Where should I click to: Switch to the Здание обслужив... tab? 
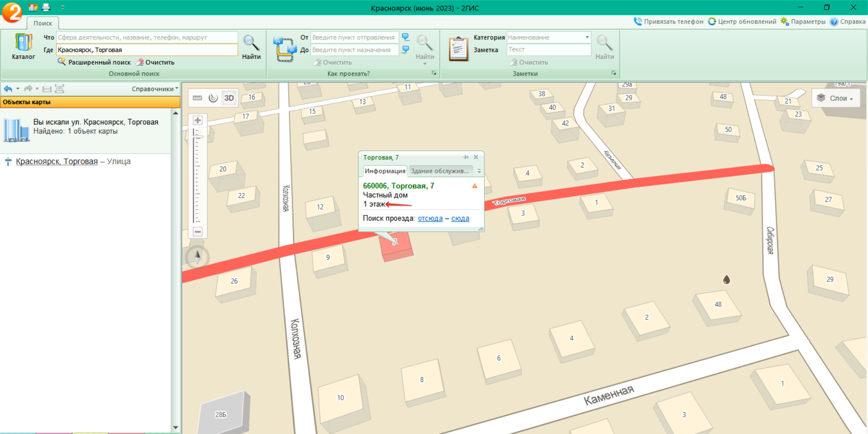click(x=440, y=171)
